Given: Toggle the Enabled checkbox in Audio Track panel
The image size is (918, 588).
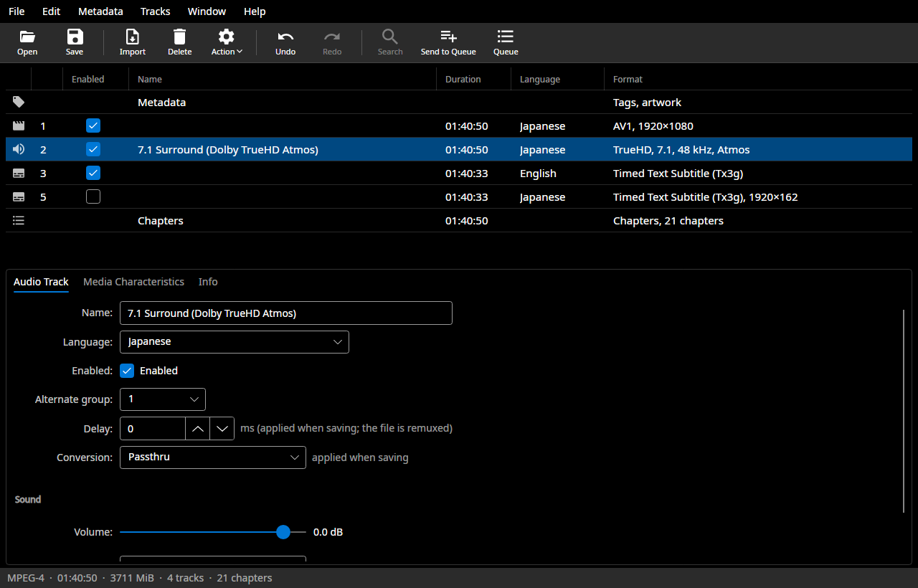Looking at the screenshot, I should [127, 371].
